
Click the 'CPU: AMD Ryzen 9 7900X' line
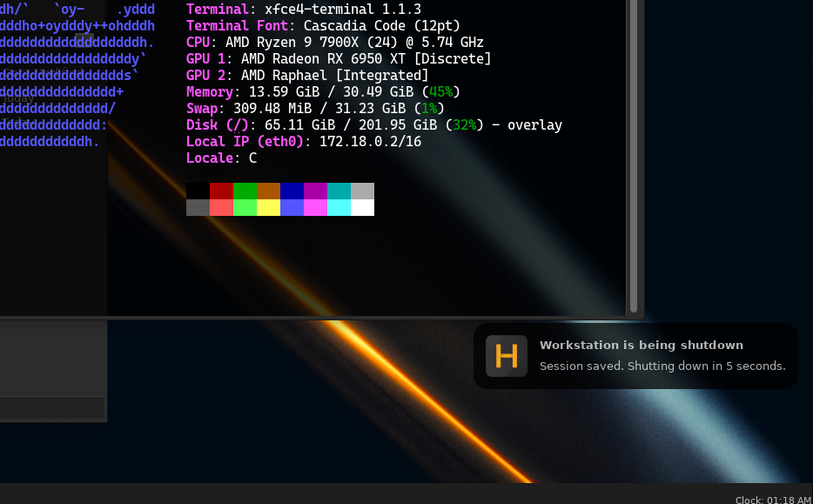pos(335,43)
